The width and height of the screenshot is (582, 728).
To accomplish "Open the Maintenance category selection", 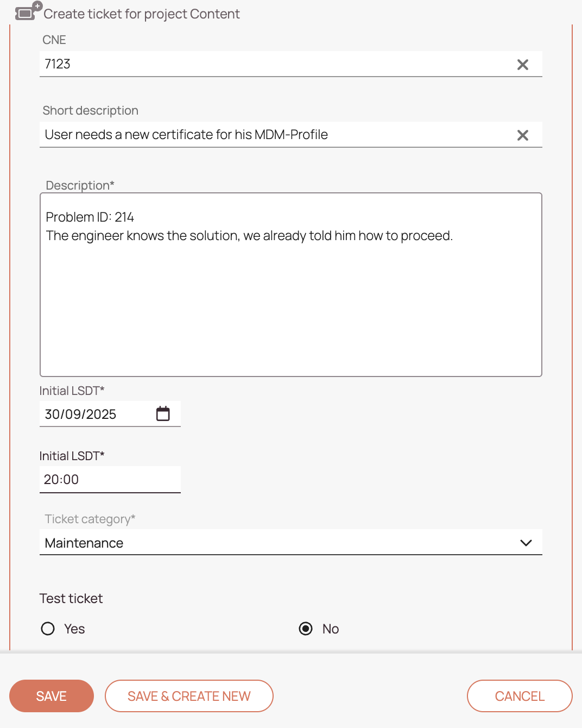I will tap(291, 543).
